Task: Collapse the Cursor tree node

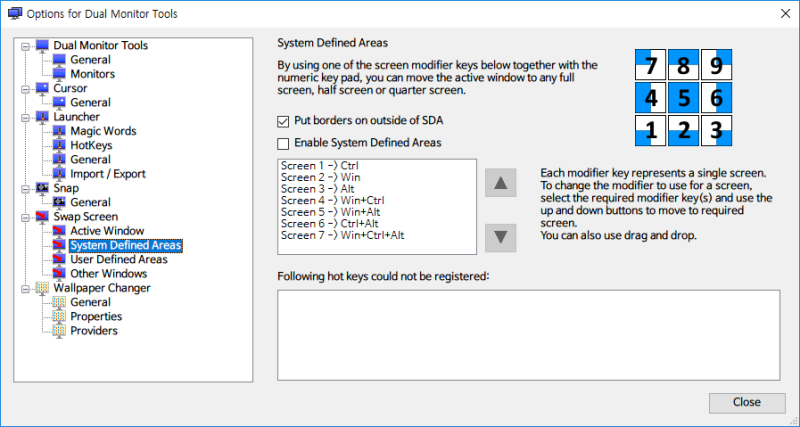Action: [x=25, y=89]
